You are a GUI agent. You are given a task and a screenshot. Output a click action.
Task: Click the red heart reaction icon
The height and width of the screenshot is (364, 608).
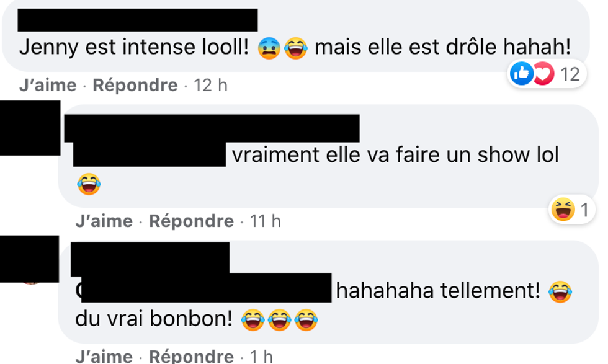pyautogui.click(x=543, y=73)
